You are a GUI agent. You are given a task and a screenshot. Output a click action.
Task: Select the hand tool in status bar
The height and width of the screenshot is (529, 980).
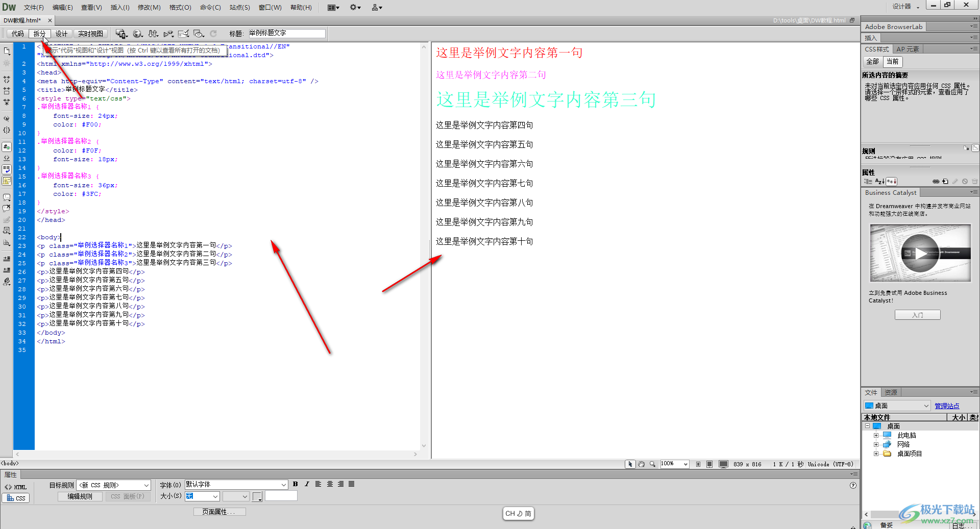(642, 464)
